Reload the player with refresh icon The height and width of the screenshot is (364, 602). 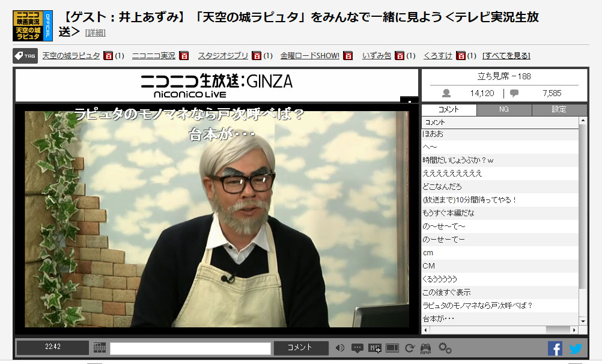pos(410,348)
